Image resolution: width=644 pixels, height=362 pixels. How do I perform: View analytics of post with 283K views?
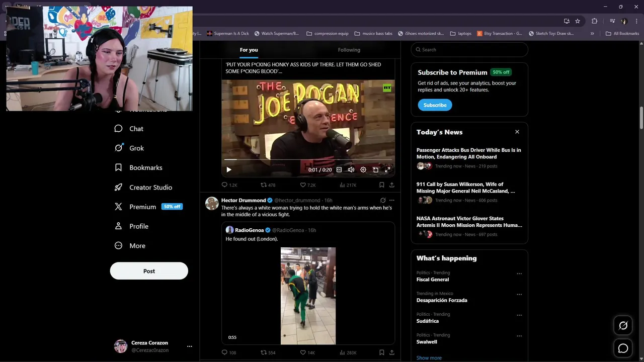click(348, 352)
